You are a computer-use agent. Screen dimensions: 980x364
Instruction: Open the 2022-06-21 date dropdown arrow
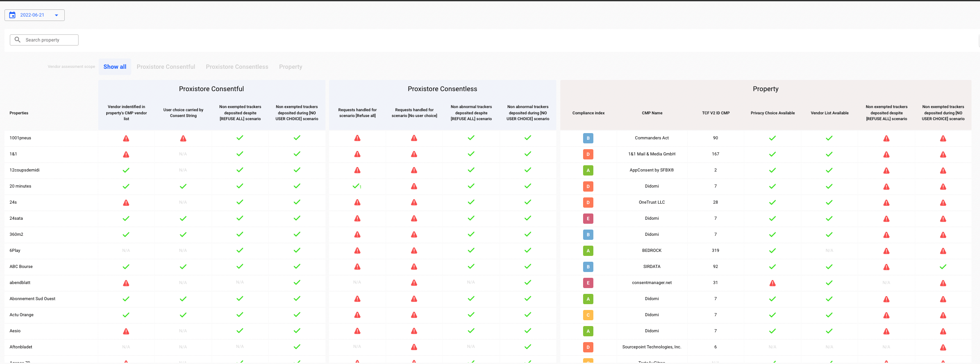56,15
